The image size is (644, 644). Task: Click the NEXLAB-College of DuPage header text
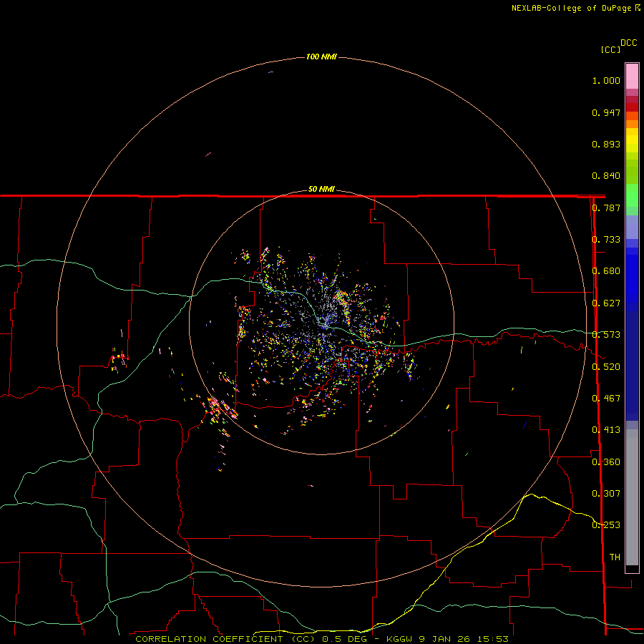click(575, 8)
